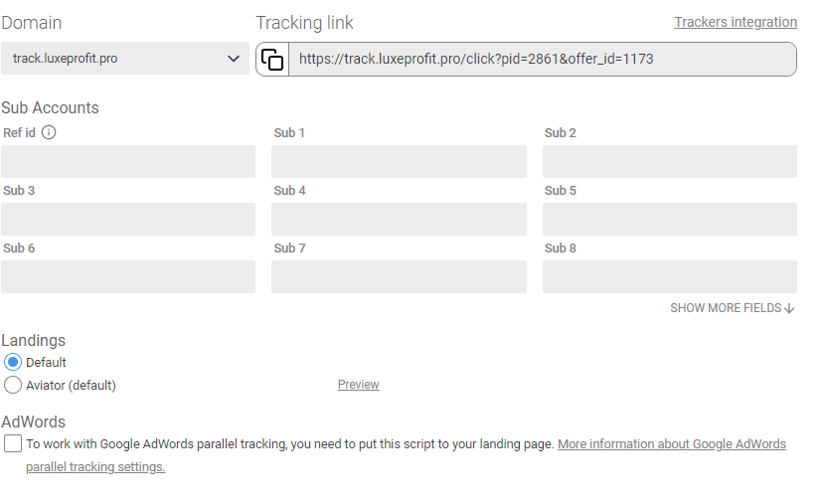This screenshot has height=504, width=824.
Task: Click into the Sub 3 field
Action: point(128,219)
